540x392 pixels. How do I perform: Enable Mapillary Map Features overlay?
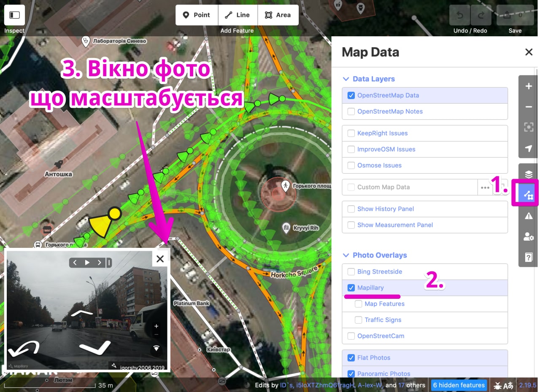(x=359, y=303)
